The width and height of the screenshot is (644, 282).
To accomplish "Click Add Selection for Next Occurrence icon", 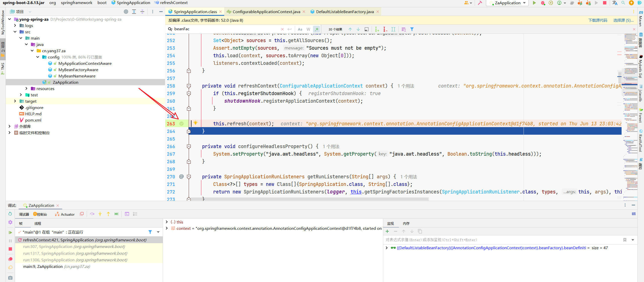I will [x=377, y=29].
